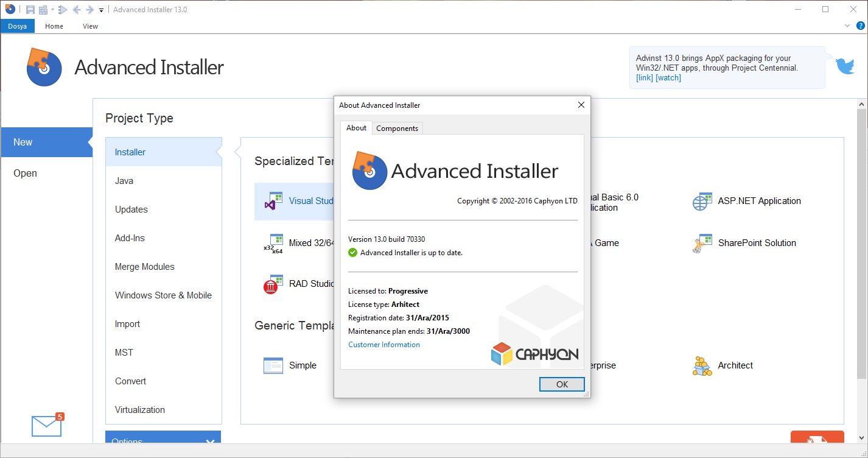868x458 pixels.
Task: Choose the Convert project type
Action: click(163, 381)
